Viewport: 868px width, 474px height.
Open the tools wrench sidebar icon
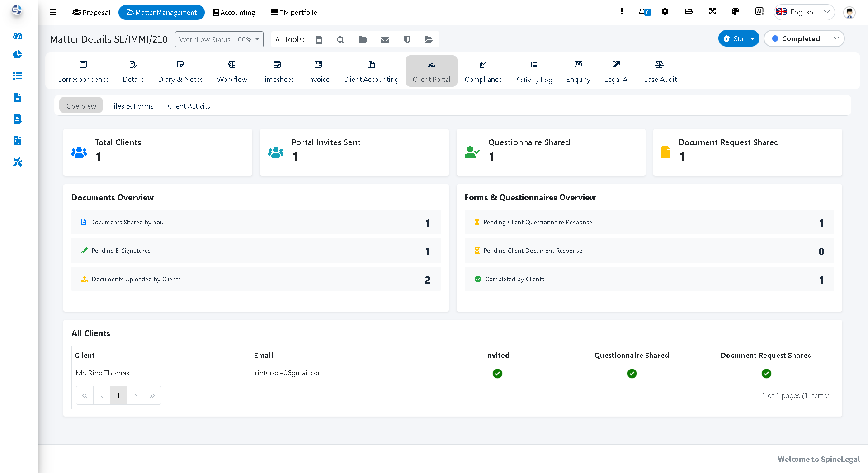(18, 162)
